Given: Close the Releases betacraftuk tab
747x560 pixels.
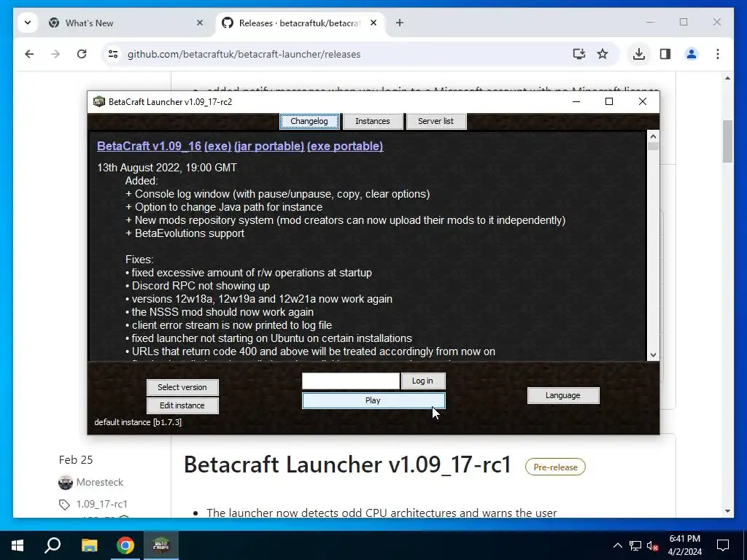Looking at the screenshot, I should coord(373,23).
